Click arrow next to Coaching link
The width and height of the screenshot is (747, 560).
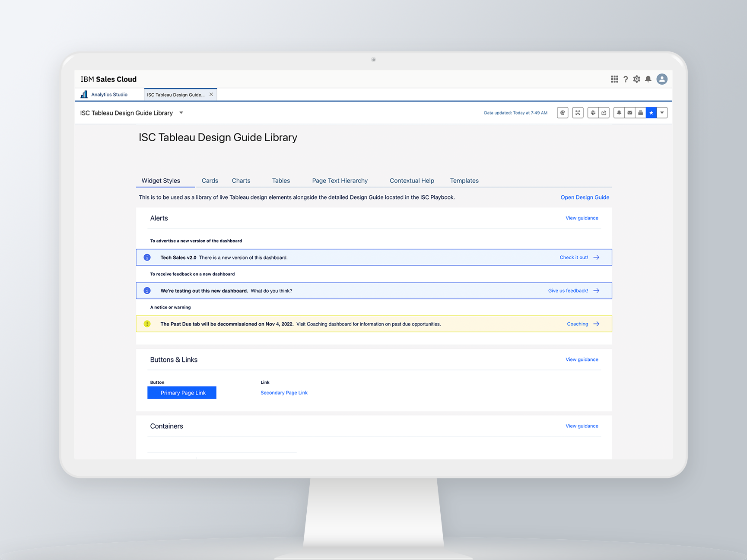tap(596, 324)
